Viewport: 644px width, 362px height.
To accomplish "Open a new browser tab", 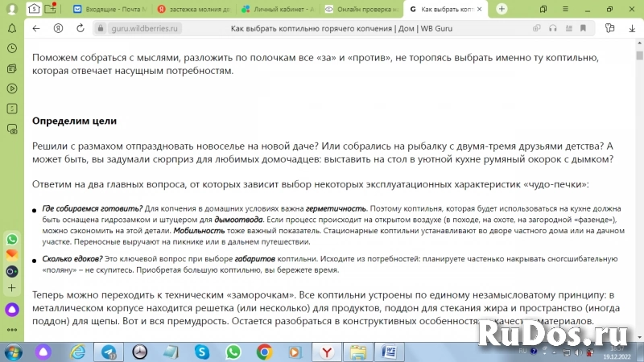I will coord(502,9).
